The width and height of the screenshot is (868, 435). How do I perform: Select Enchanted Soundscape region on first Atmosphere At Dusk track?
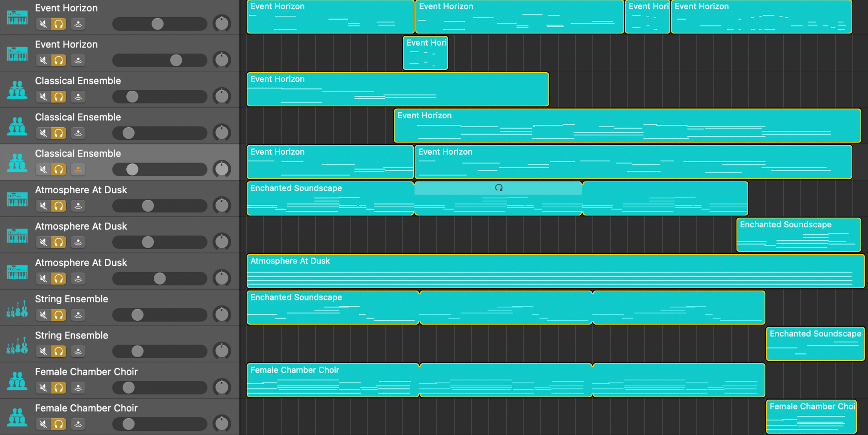pyautogui.click(x=497, y=198)
